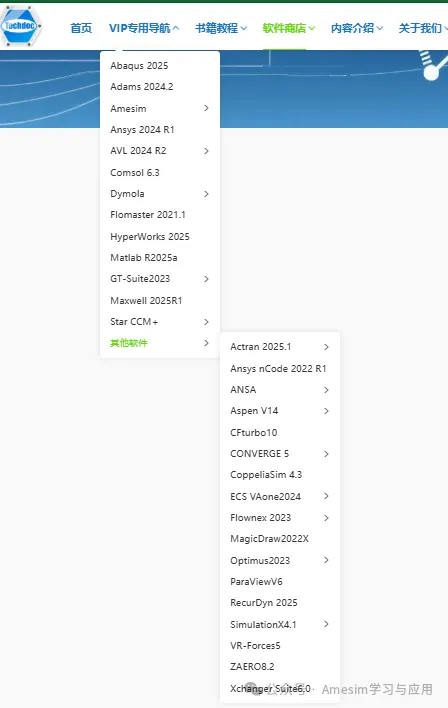Screen dimensions: 448x708
Task: Expand the Amesim submenu arrow
Action: 206,108
